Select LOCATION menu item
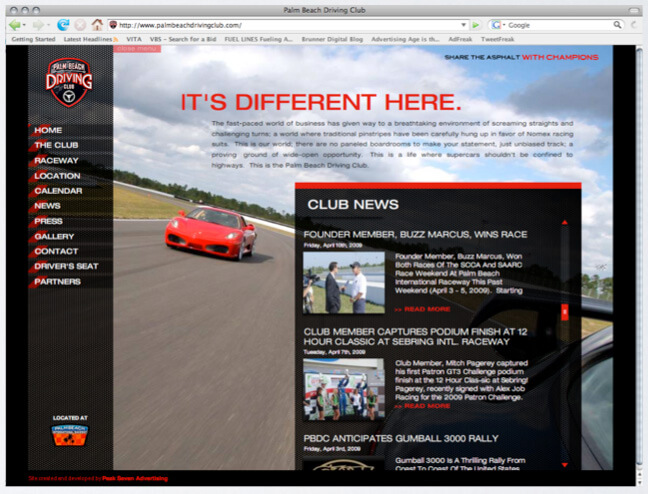The image size is (648, 494). click(57, 176)
